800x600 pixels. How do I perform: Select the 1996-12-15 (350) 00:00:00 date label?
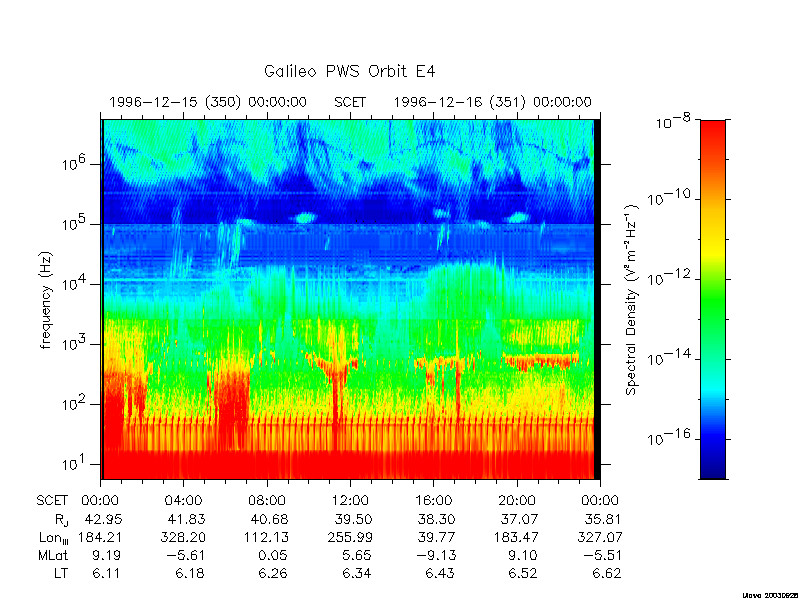pos(208,102)
